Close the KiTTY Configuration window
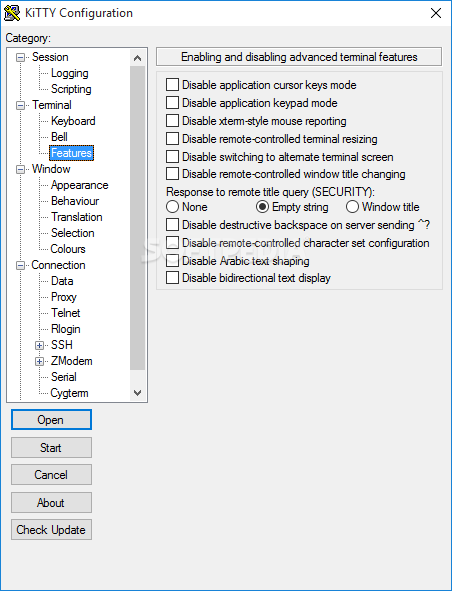This screenshot has width=452, height=591. tap(436, 13)
